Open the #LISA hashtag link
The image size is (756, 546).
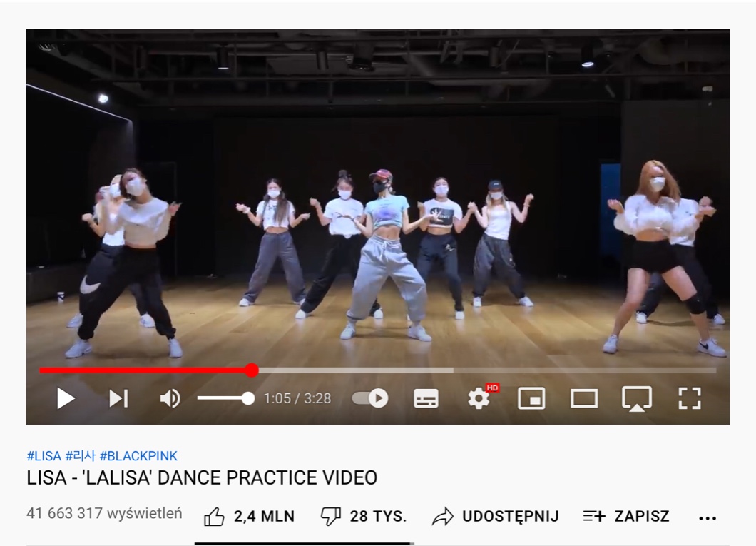pos(44,456)
